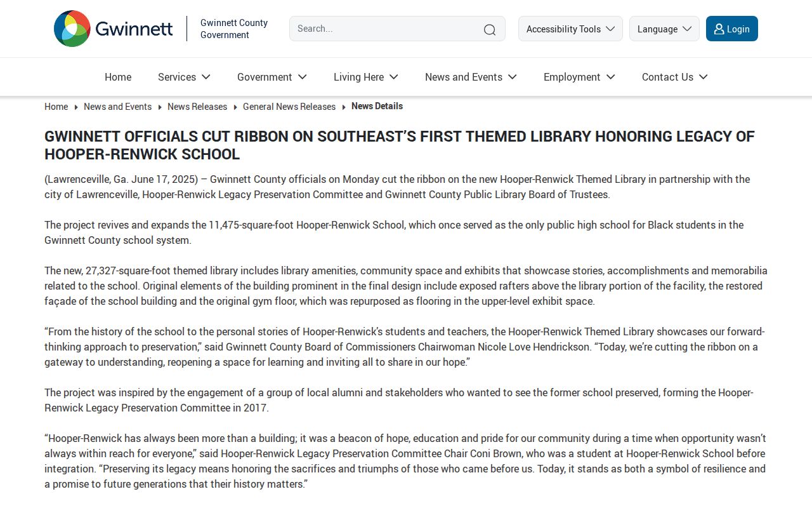Open the Language dropdown
The image size is (812, 508).
(664, 29)
